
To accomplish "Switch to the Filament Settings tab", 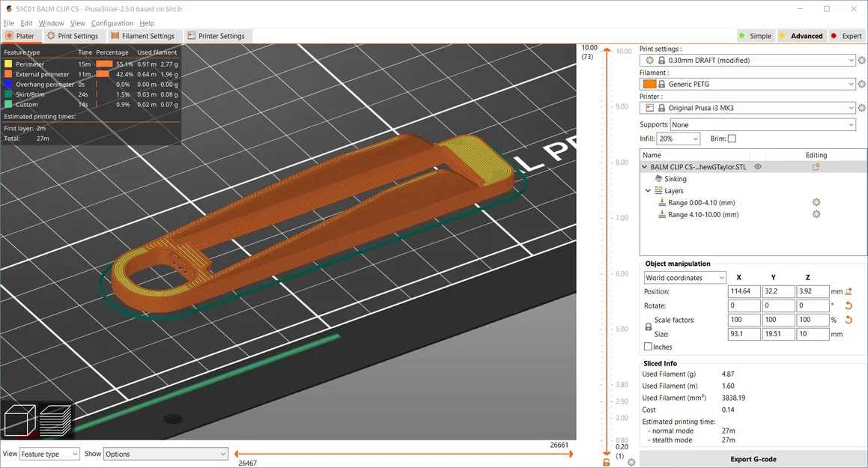I will [x=143, y=36].
